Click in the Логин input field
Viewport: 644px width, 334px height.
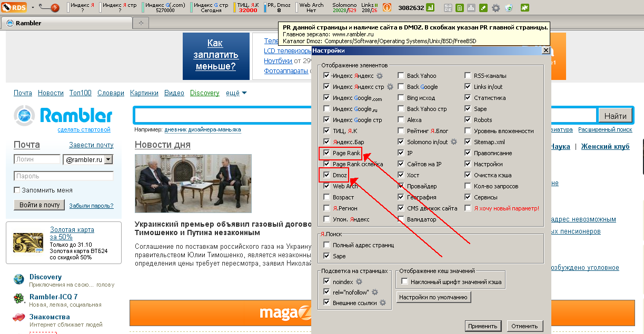click(x=37, y=159)
